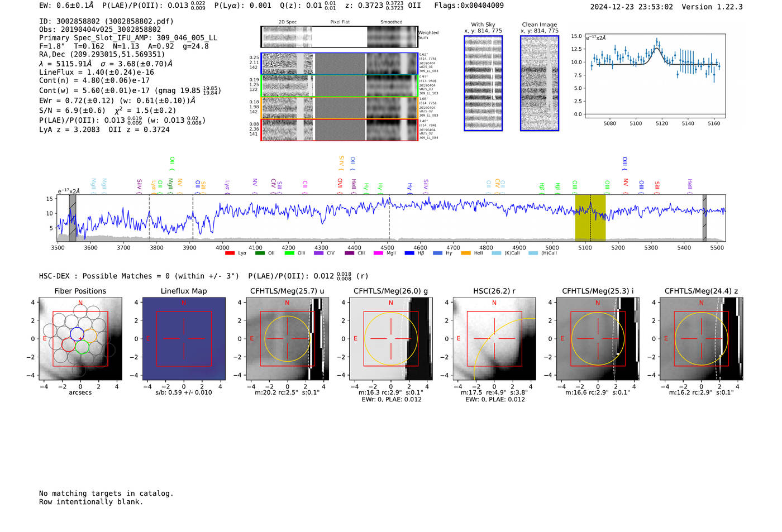Screen dimensions: 782x532
Task: Click the Cont(w) gmag 19.85 line
Action: click(x=130, y=90)
